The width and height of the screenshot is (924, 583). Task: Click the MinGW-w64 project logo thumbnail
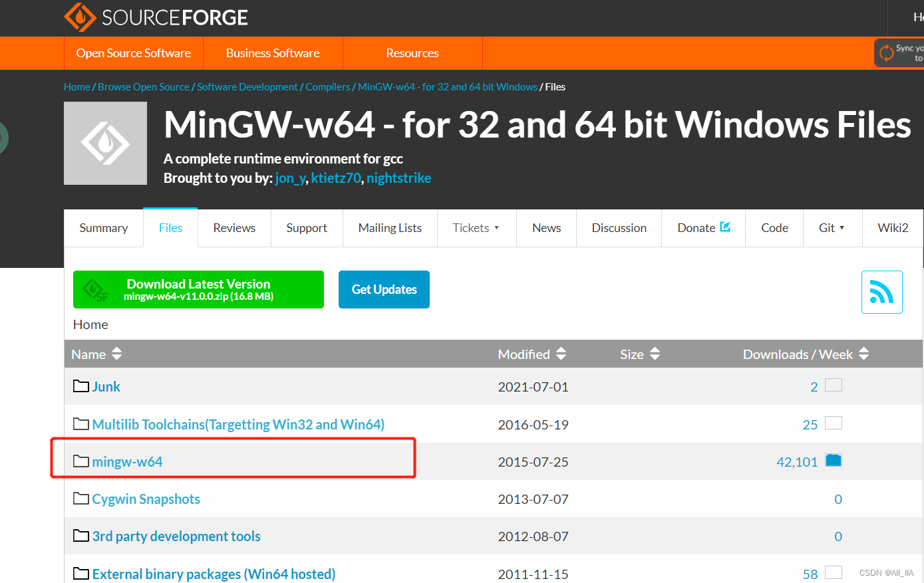pos(105,143)
